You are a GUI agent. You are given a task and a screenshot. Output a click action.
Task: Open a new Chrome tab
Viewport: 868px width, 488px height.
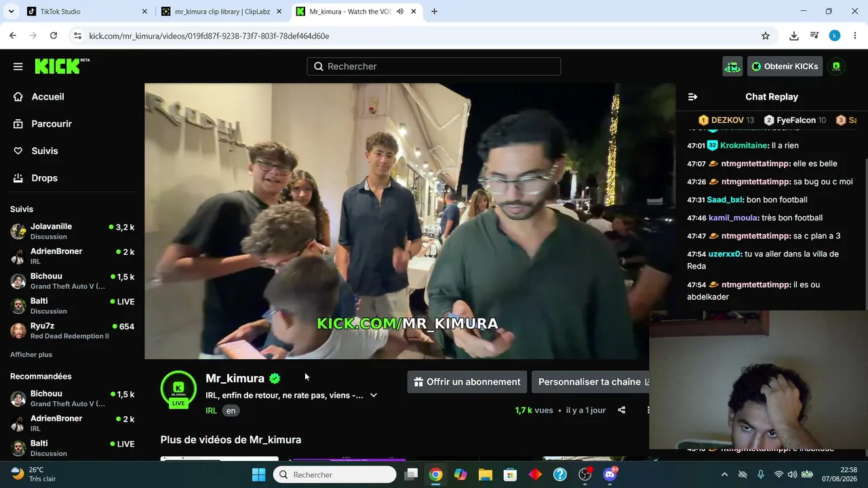434,12
